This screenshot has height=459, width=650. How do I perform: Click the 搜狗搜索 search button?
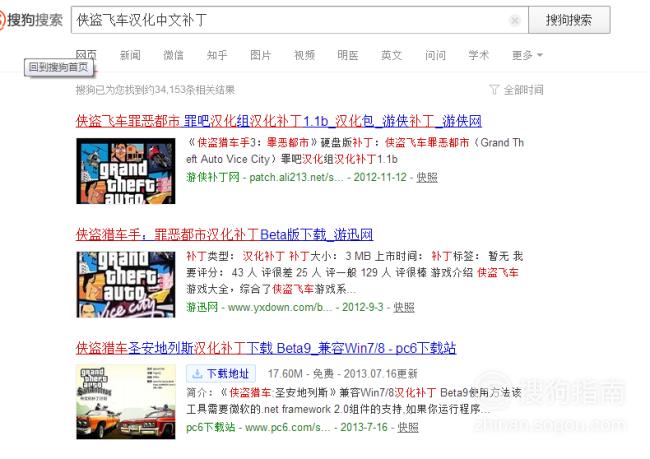coord(569,20)
